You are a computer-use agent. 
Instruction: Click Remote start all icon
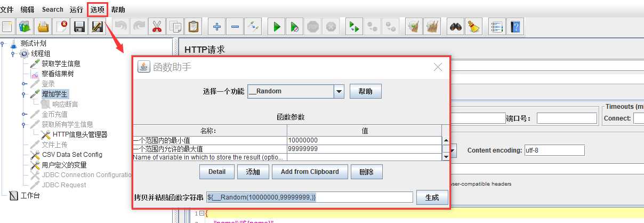tap(355, 27)
